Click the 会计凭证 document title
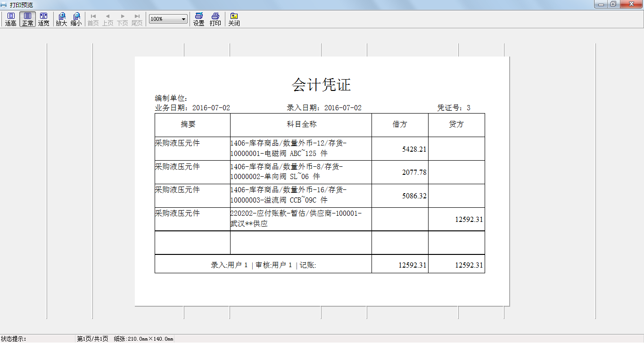644x343 pixels. [322, 85]
